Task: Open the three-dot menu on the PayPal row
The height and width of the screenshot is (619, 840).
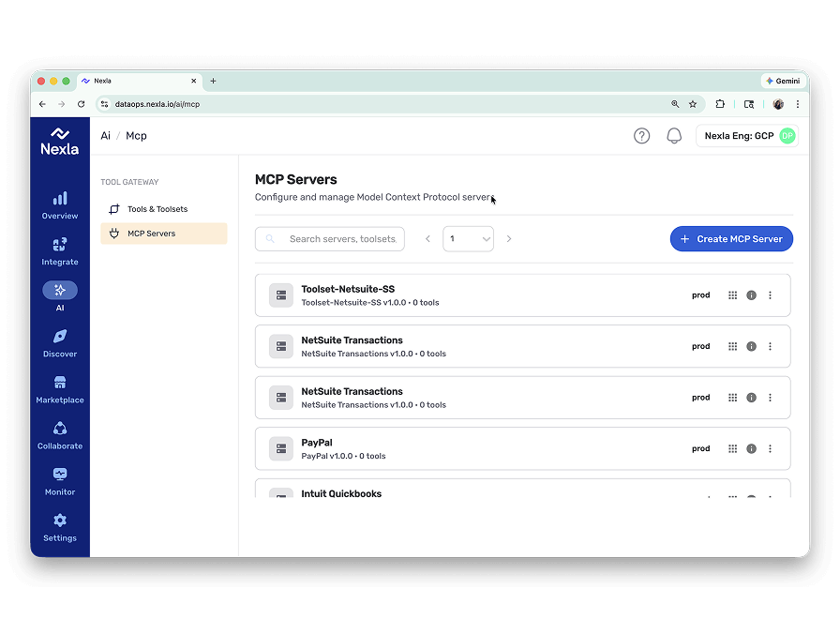Action: click(770, 448)
